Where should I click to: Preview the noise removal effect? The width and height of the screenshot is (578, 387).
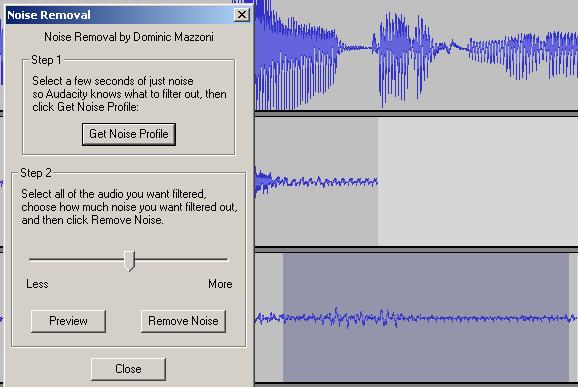pos(68,321)
